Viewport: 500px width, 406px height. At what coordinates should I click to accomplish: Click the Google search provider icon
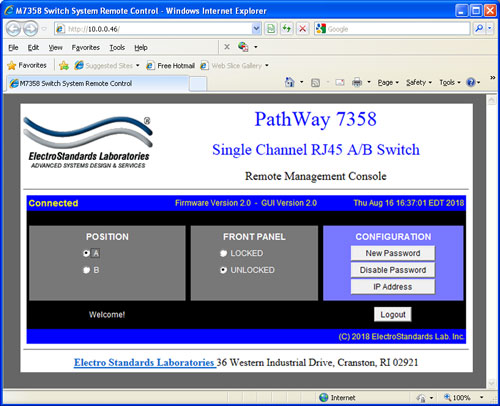coord(320,29)
